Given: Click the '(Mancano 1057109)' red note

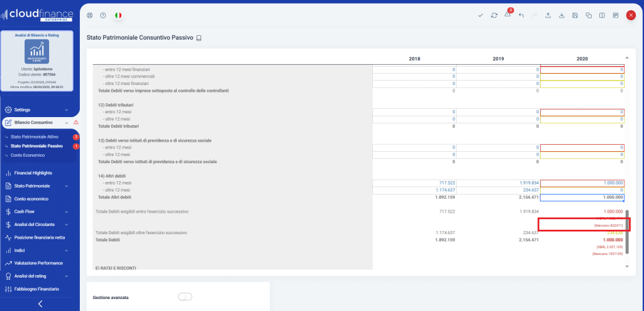Looking at the screenshot, I should (608, 254).
